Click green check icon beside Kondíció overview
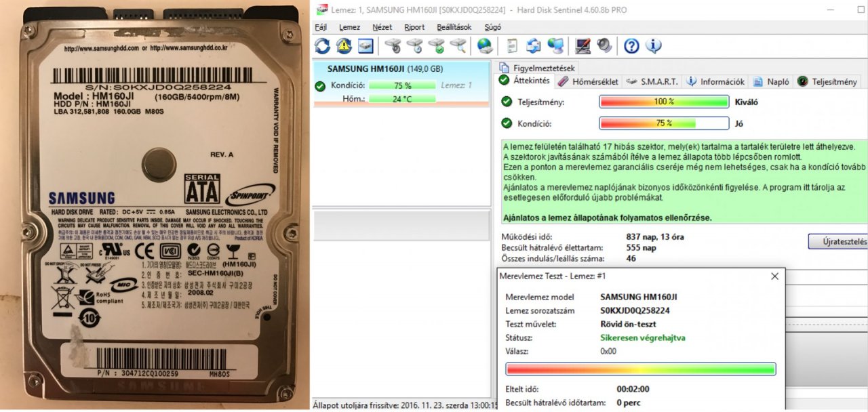Viewport: 868px width, 412px height. 506,123
